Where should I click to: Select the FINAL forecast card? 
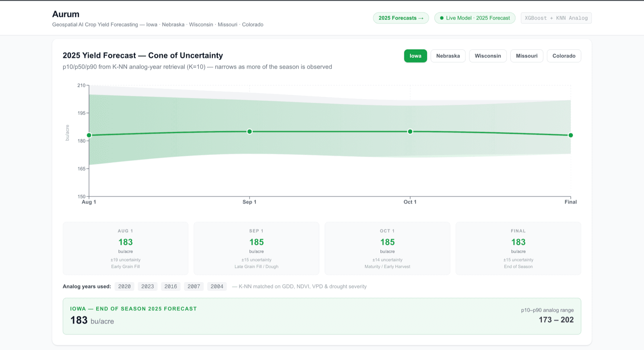click(x=518, y=249)
